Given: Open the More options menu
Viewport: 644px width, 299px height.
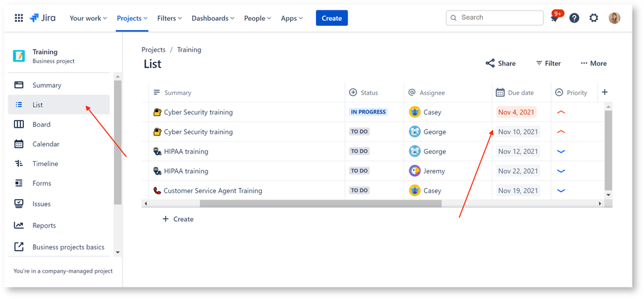Looking at the screenshot, I should [x=594, y=63].
